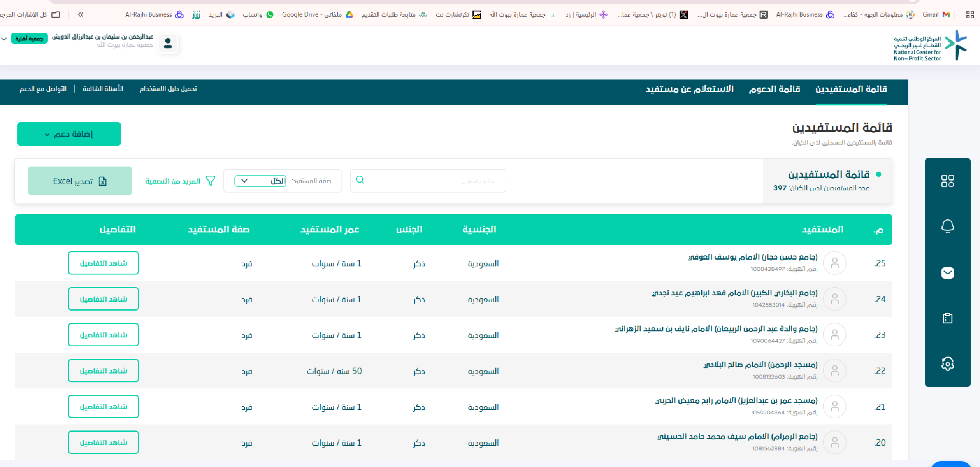The image size is (980, 467).
Task: Open the dashboard grid icon in sidebar
Action: (x=947, y=181)
